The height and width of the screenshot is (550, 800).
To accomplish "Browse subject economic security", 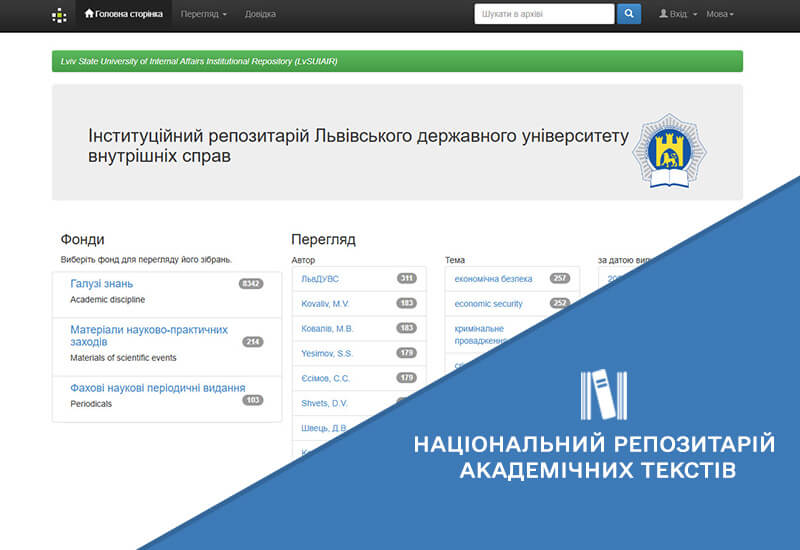I will pos(488,304).
